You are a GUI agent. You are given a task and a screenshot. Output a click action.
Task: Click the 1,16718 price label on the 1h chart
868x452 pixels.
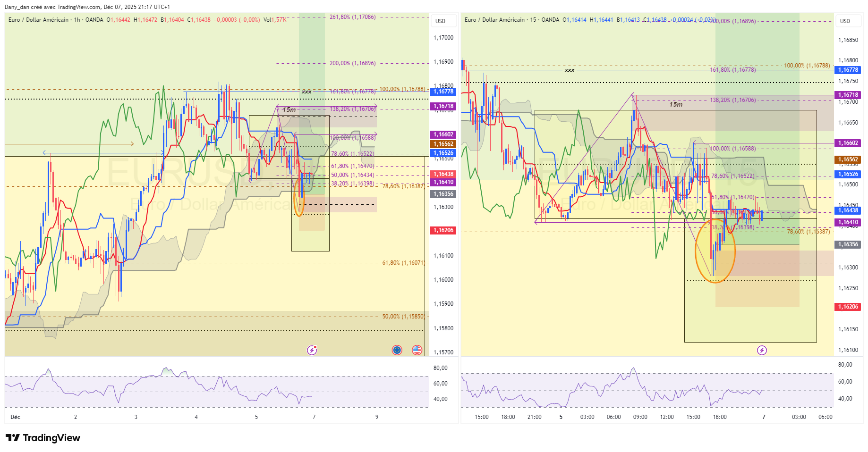[443, 107]
